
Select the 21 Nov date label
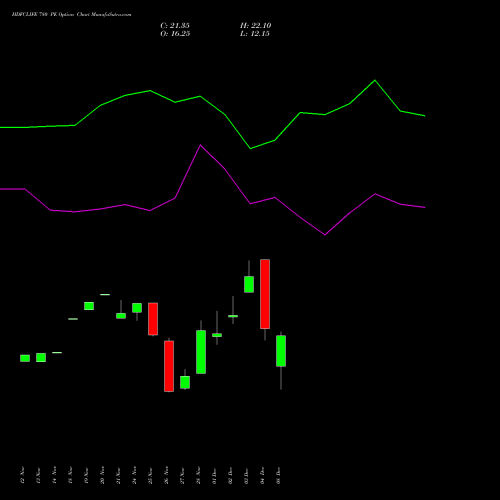[x=118, y=475]
